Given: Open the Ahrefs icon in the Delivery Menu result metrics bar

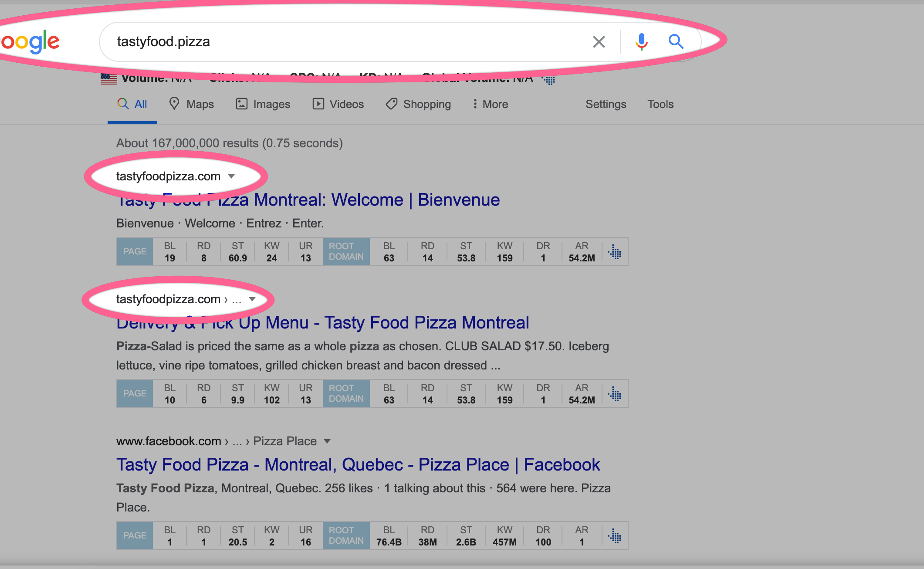Looking at the screenshot, I should point(615,394).
